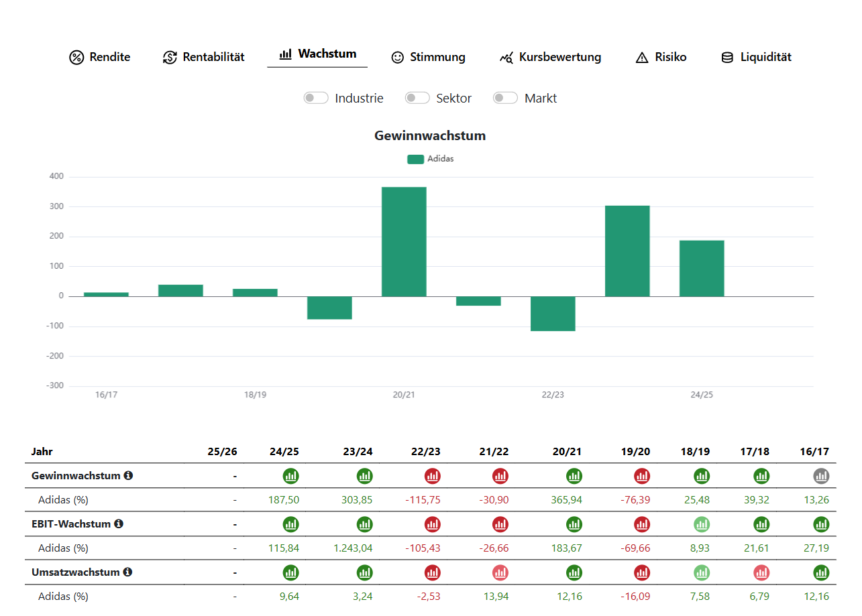Open the Rendite tab
Viewport: 862px width, 616px height.
(x=99, y=57)
